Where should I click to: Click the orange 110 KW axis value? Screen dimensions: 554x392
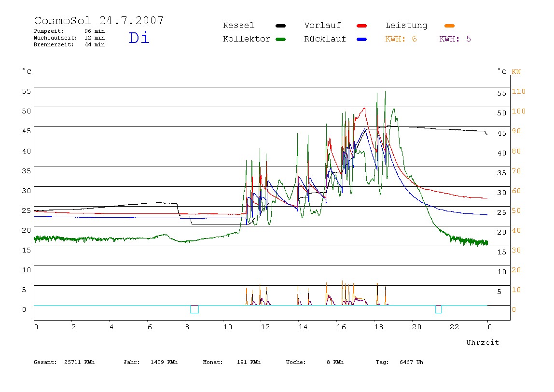coord(519,91)
